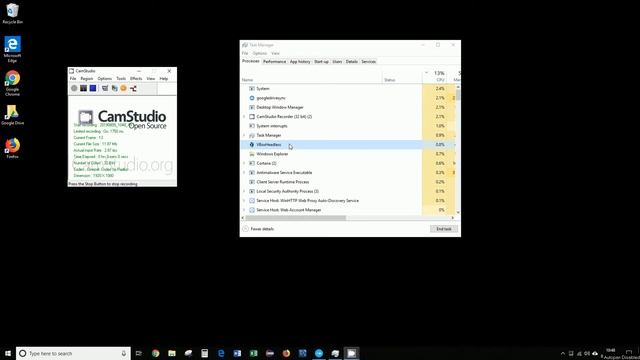640x360 pixels.
Task: Open the Firefox desktop icon
Action: (x=12, y=148)
